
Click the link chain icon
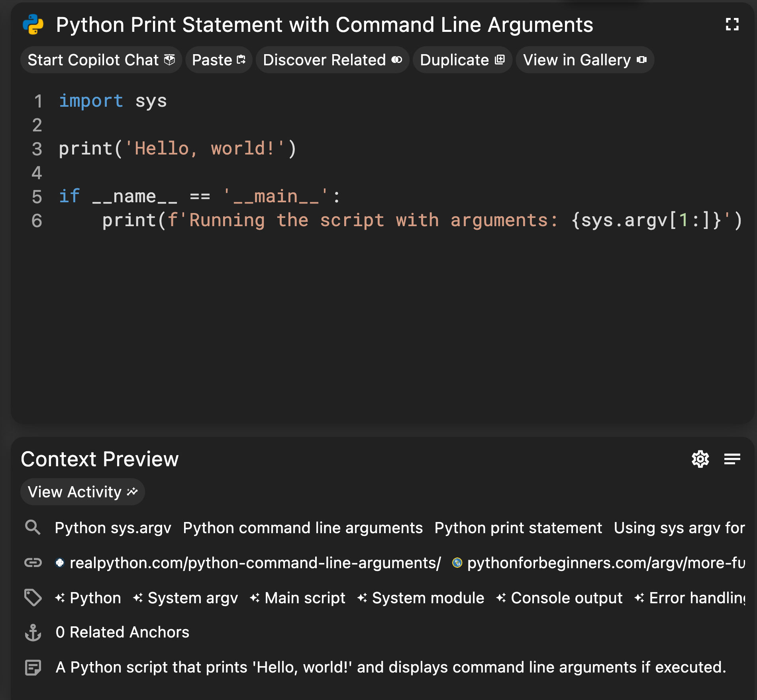[33, 562]
